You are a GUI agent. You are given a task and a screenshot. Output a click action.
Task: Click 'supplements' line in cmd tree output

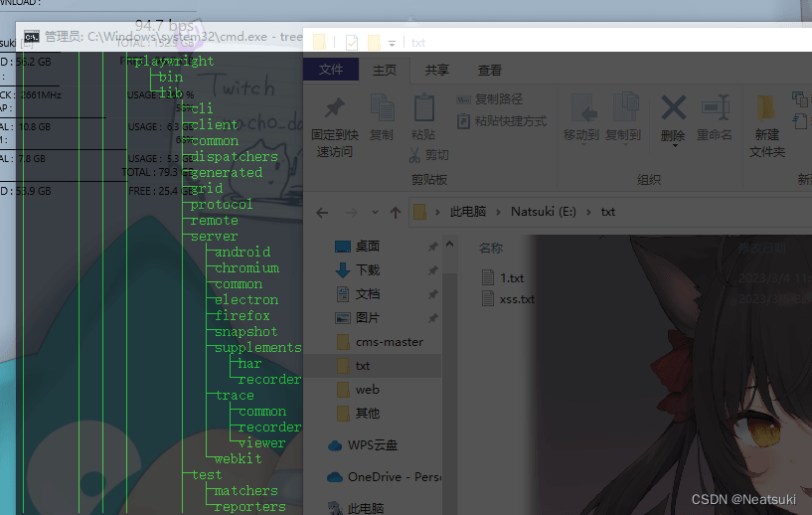coord(257,348)
